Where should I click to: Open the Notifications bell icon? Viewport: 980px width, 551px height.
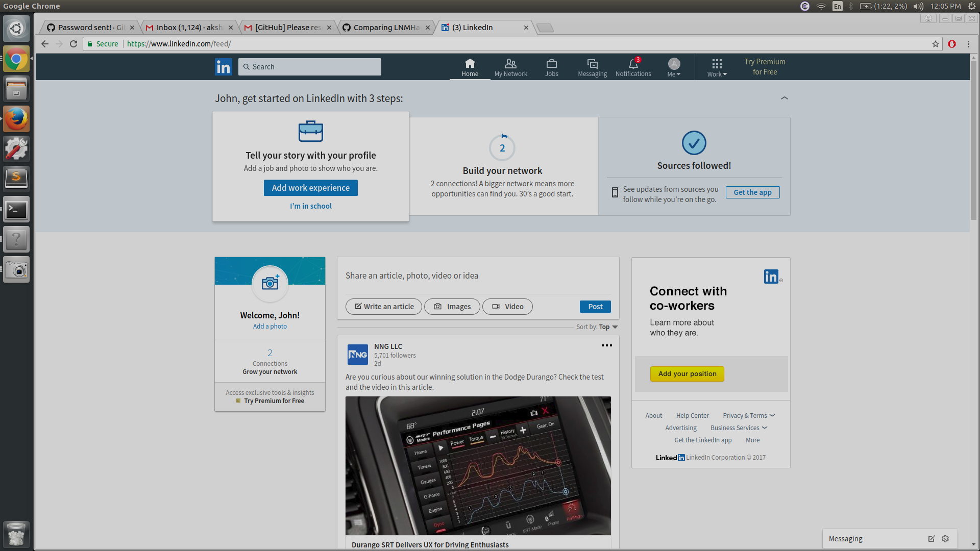633,64
